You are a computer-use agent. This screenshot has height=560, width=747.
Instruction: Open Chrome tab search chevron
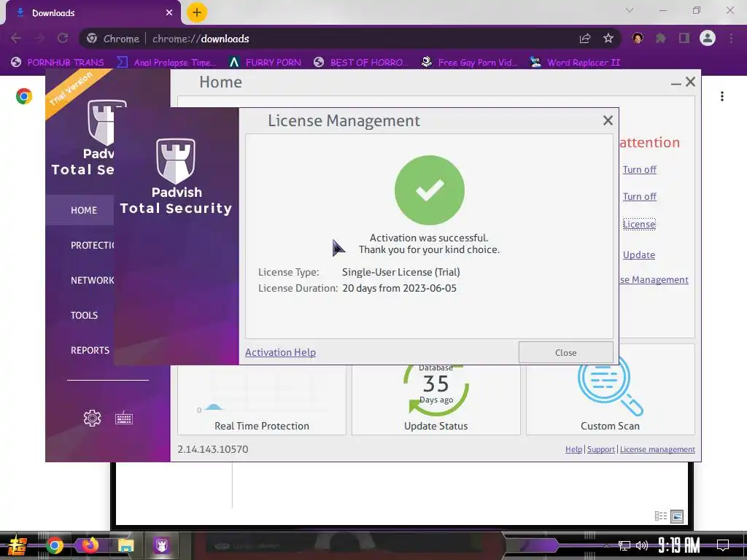pyautogui.click(x=630, y=10)
